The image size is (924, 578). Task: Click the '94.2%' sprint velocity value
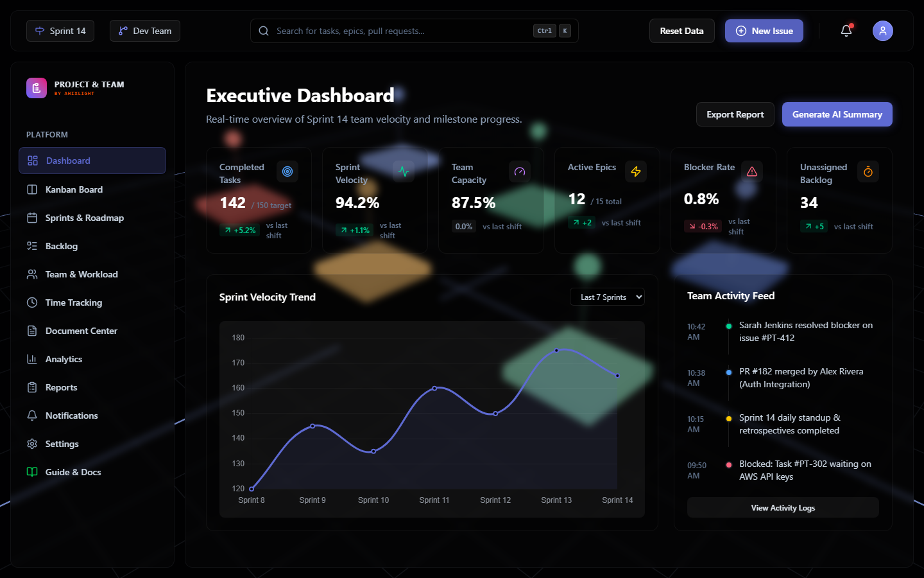357,203
